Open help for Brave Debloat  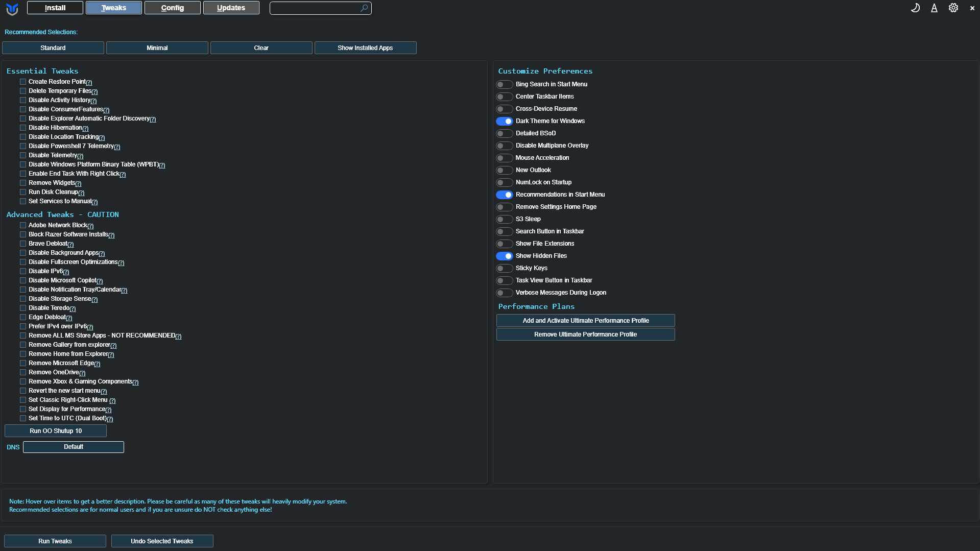70,244
